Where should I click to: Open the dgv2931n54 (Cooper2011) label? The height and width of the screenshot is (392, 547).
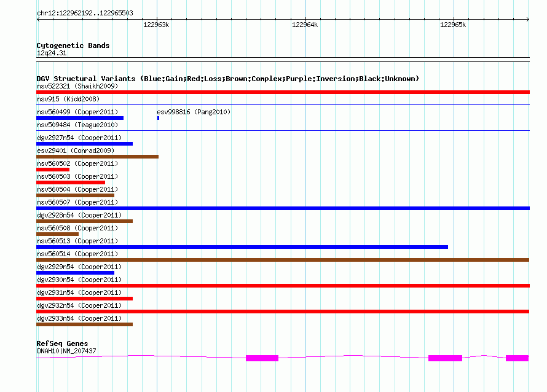pos(79,292)
